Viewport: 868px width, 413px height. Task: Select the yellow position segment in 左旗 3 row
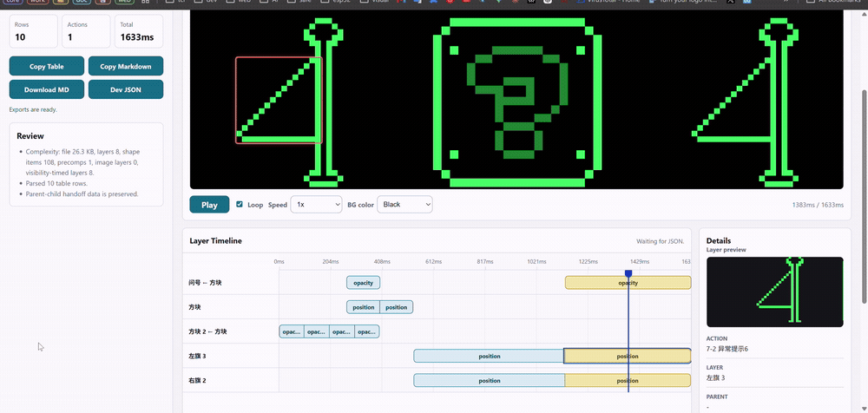tap(628, 356)
